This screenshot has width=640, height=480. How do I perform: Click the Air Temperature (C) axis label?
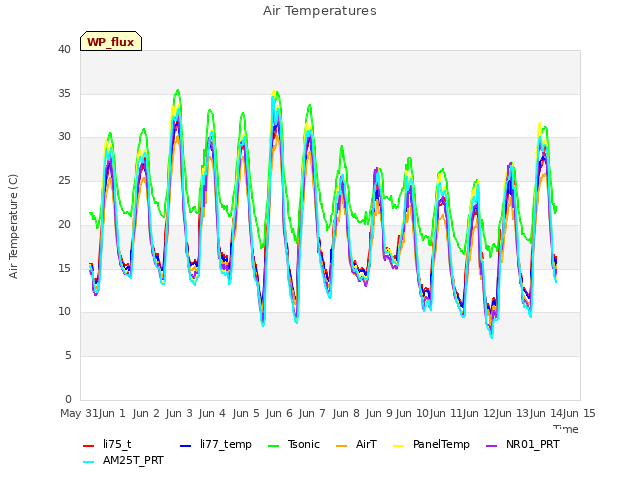(x=13, y=226)
